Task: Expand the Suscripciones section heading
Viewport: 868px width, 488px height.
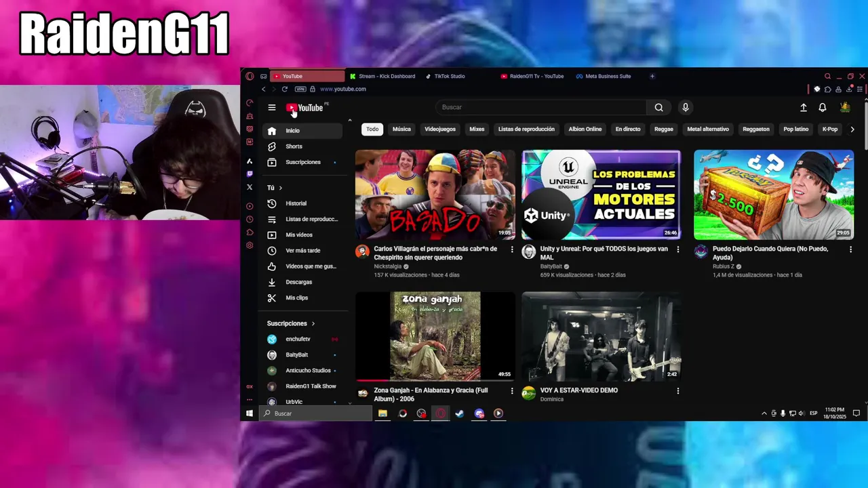Action: click(x=291, y=323)
